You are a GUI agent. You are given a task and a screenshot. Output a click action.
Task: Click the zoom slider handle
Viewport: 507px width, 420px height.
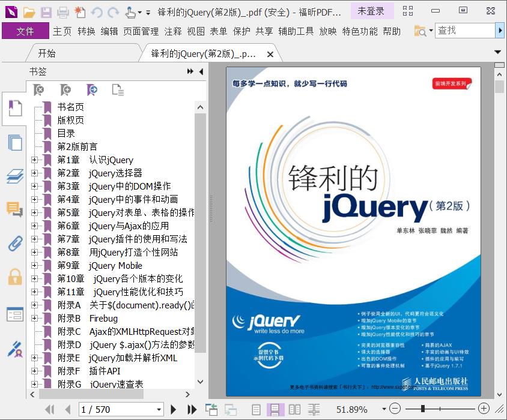[x=423, y=409]
